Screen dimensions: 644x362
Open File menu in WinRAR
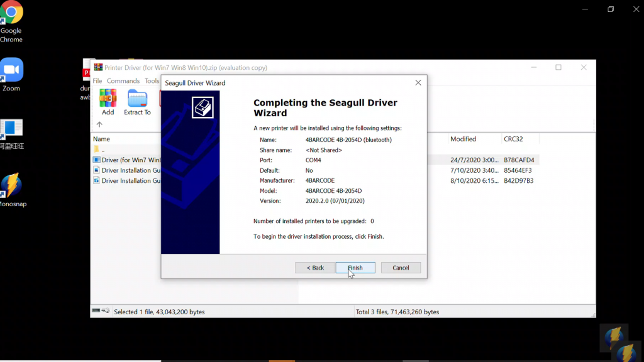click(97, 81)
